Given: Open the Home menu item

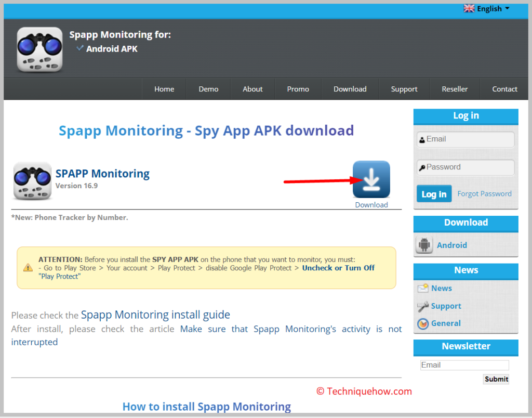Looking at the screenshot, I should pos(164,89).
